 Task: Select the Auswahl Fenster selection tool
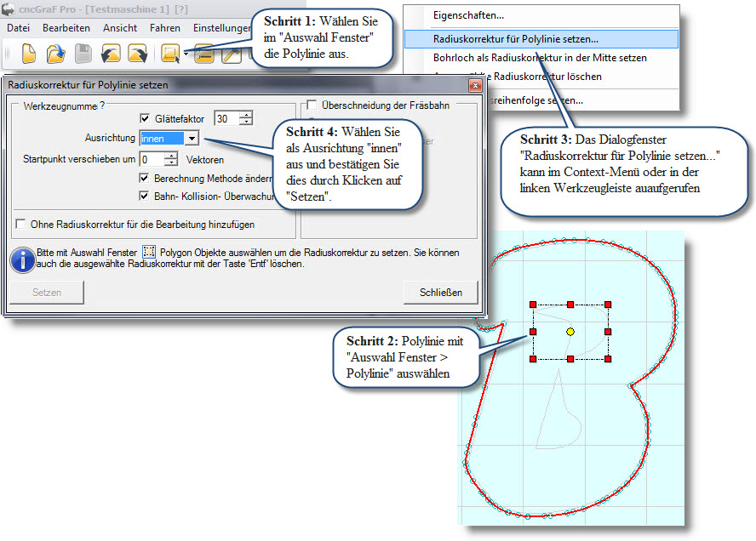169,54
